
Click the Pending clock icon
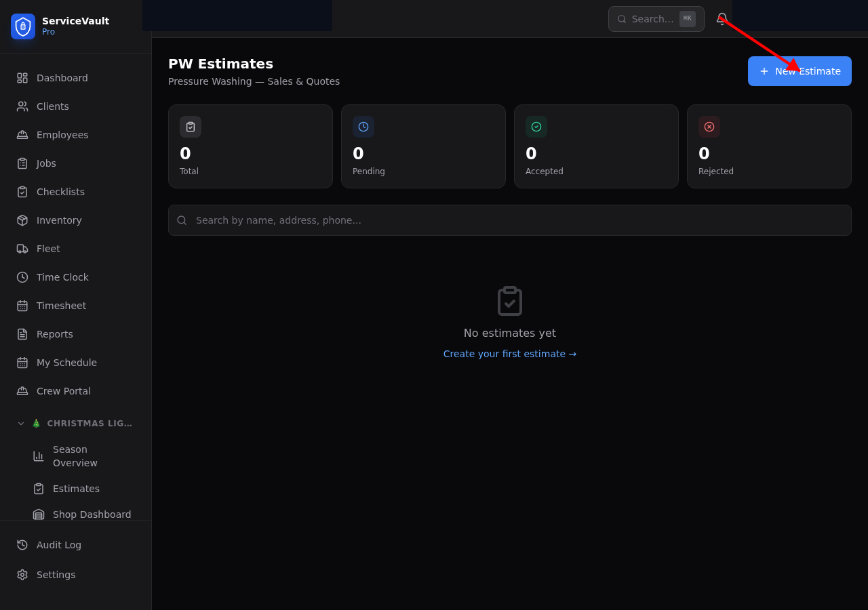[363, 127]
